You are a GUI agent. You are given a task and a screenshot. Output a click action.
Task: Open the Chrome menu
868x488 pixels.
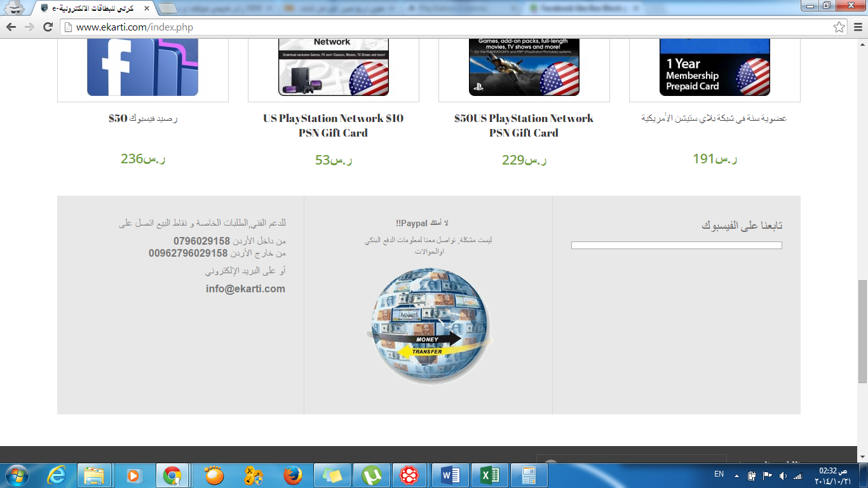point(857,27)
